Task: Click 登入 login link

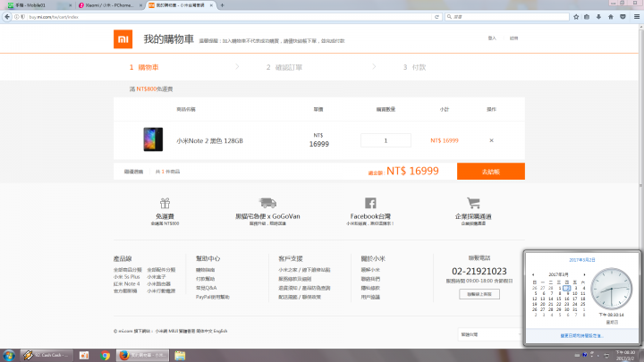Action: tap(492, 38)
